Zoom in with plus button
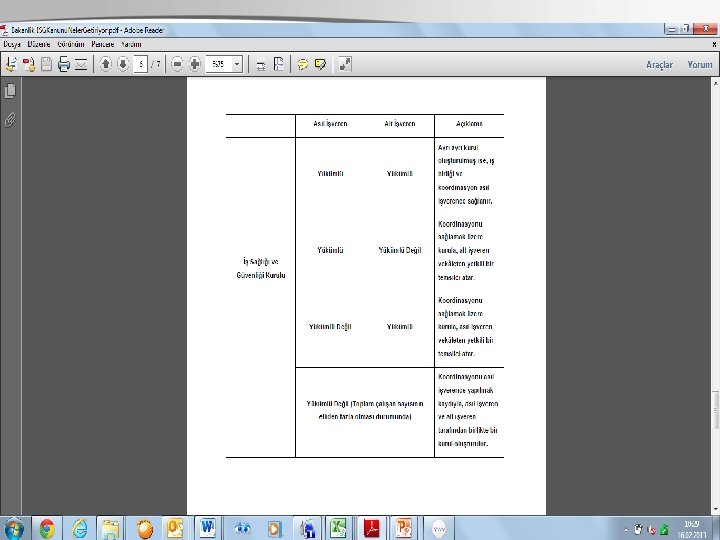 195,64
